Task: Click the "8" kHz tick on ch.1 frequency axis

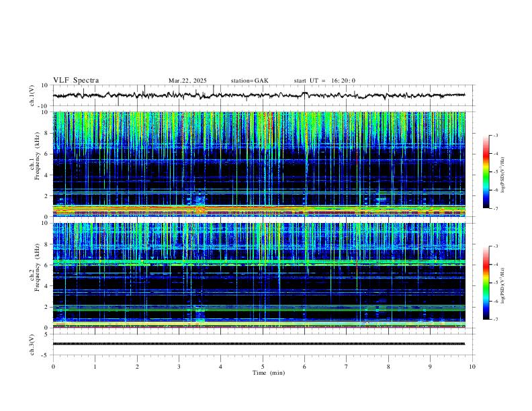Action: [x=47, y=133]
